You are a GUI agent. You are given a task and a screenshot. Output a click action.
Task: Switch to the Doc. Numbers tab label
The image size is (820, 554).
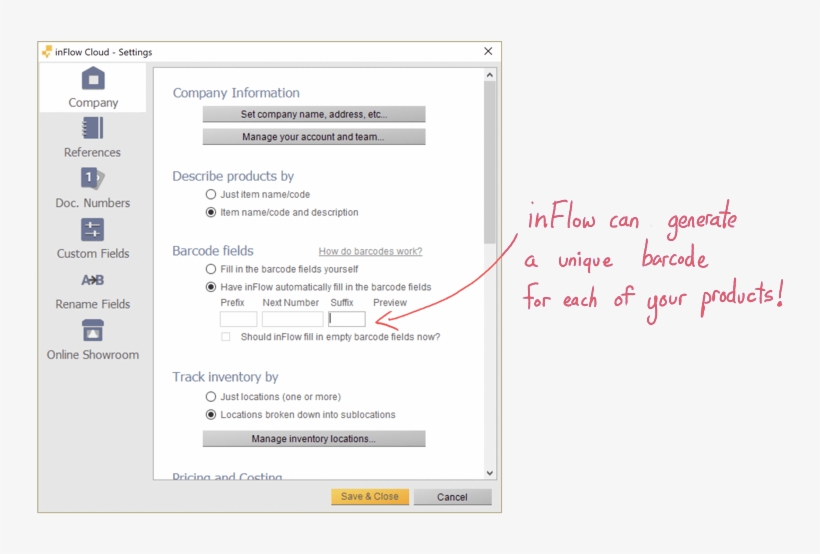click(x=93, y=202)
